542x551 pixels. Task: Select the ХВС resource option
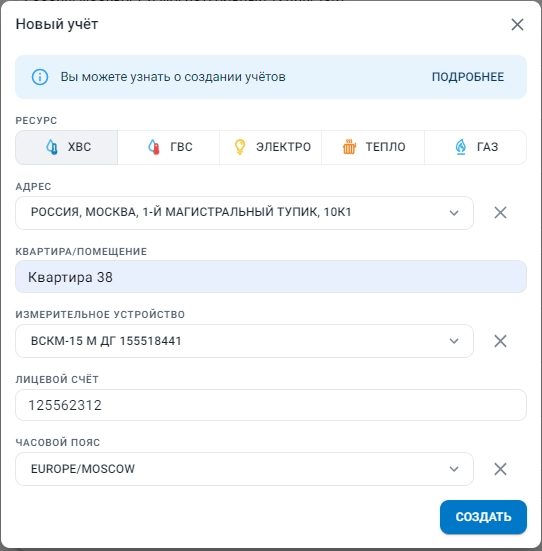click(x=66, y=147)
